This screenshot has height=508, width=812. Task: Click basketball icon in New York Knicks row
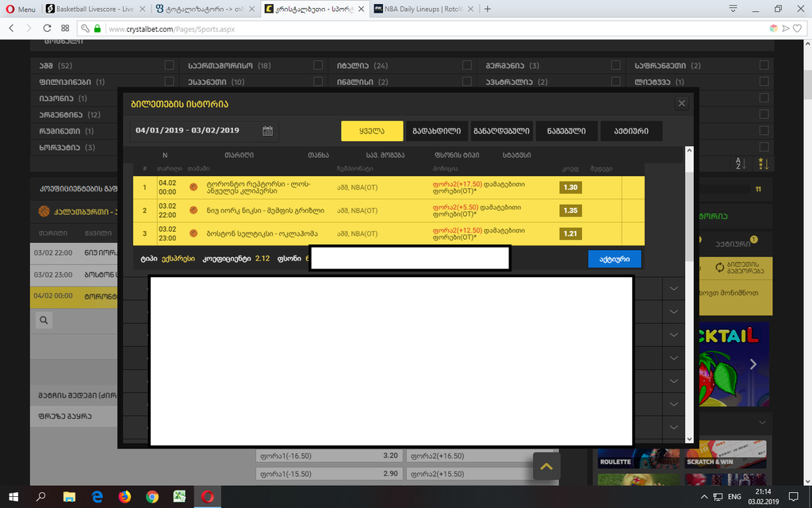[x=193, y=210]
